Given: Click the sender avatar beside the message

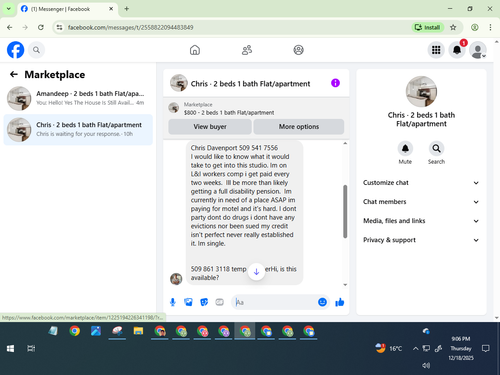Looking at the screenshot, I should (x=176, y=279).
